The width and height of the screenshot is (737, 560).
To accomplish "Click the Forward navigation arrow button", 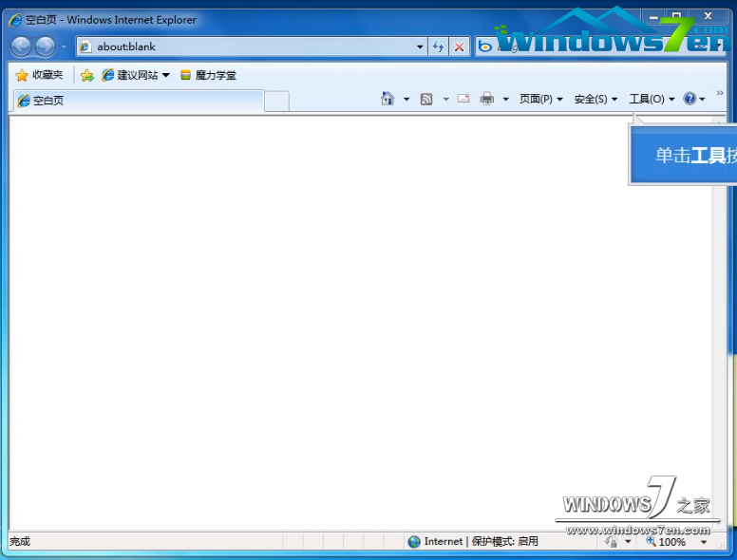I will (x=45, y=47).
